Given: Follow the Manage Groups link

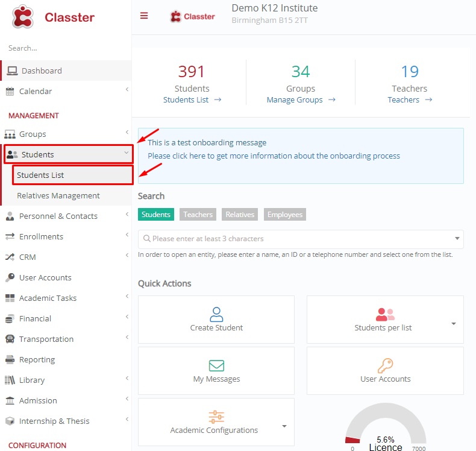Looking at the screenshot, I should point(301,100).
